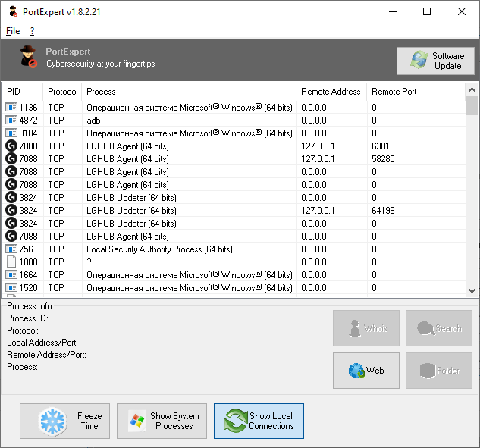Click Logitech icon of row with port 63010
Screen dimensions: 480x448
11,146
